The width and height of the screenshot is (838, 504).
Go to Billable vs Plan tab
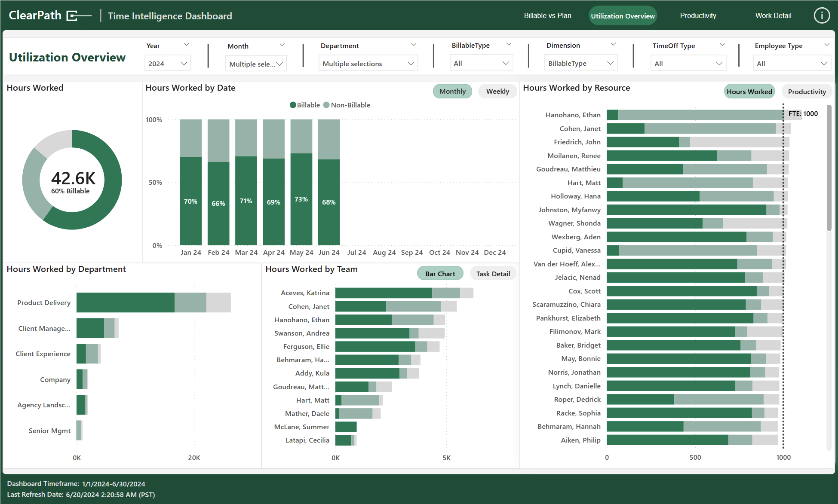point(547,16)
